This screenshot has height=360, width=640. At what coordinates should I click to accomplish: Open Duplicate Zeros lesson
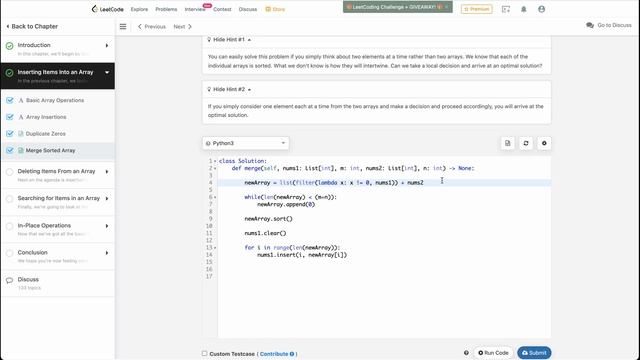pyautogui.click(x=46, y=133)
